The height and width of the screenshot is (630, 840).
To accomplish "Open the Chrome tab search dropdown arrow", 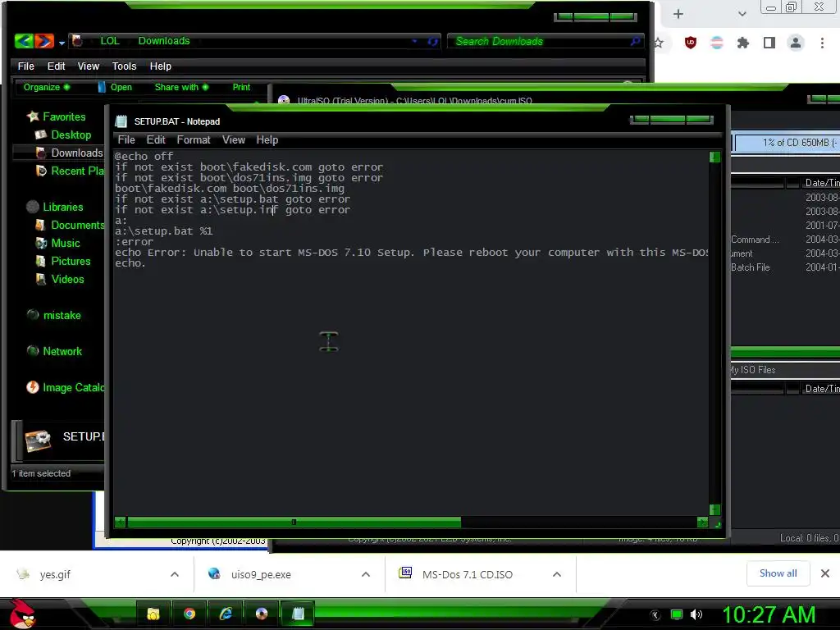I will (742, 14).
